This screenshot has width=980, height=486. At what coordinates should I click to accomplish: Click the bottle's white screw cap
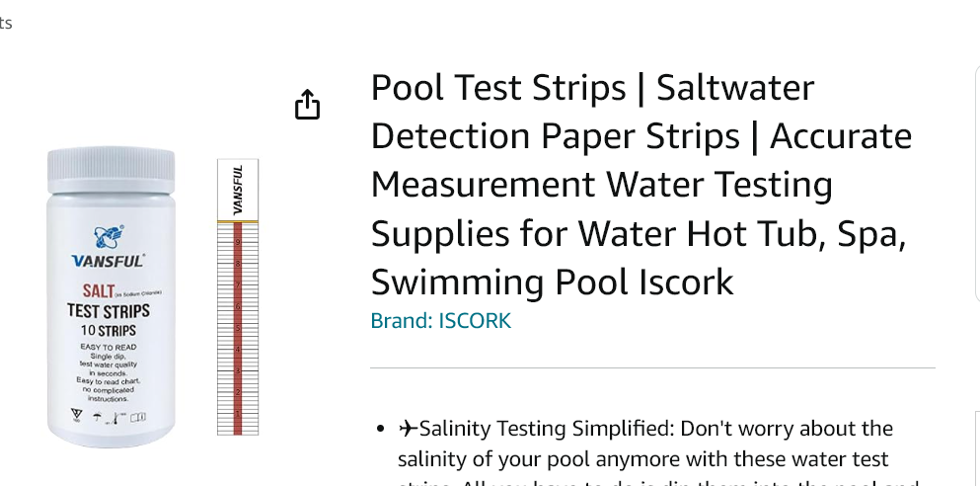pyautogui.click(x=110, y=168)
